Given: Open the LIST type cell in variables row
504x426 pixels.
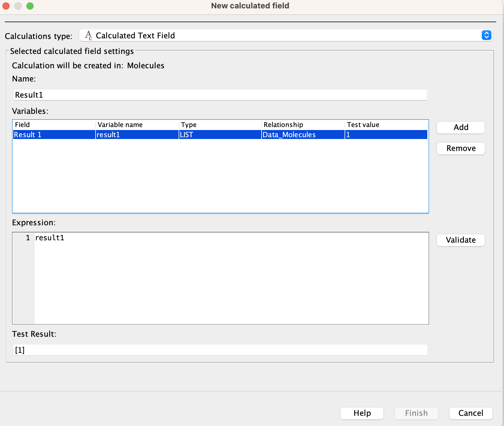Looking at the screenshot, I should click(220, 135).
